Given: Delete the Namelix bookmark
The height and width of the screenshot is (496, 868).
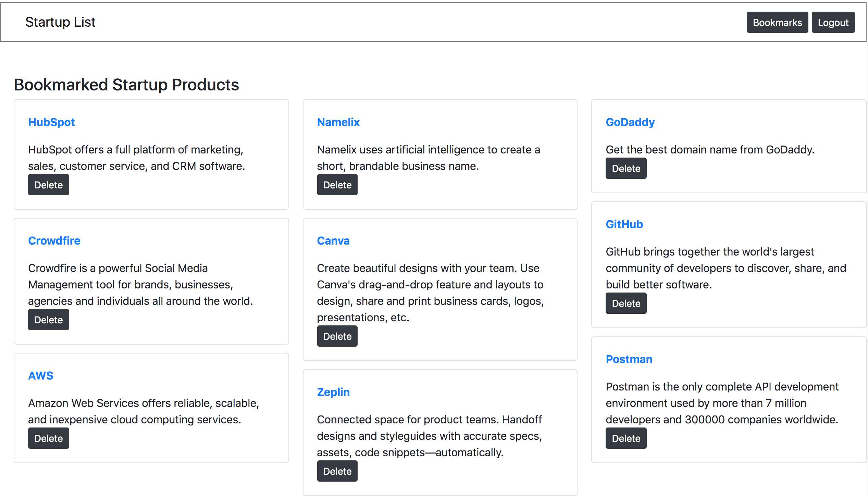Looking at the screenshot, I should [x=337, y=185].
